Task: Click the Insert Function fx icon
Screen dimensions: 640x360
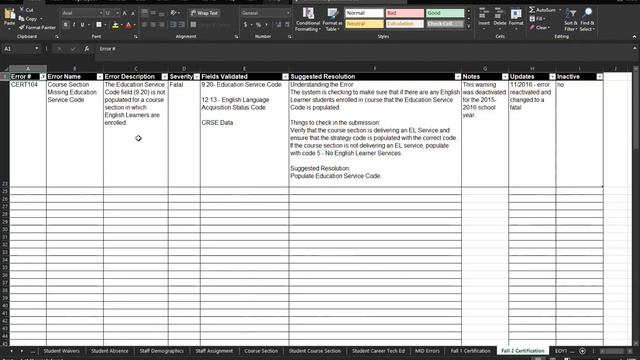Action: 87,49
